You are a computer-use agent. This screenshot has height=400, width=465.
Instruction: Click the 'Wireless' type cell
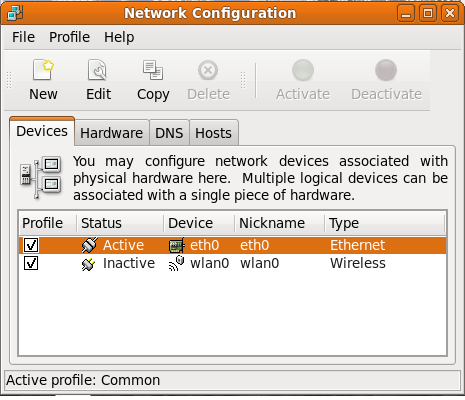(x=358, y=263)
